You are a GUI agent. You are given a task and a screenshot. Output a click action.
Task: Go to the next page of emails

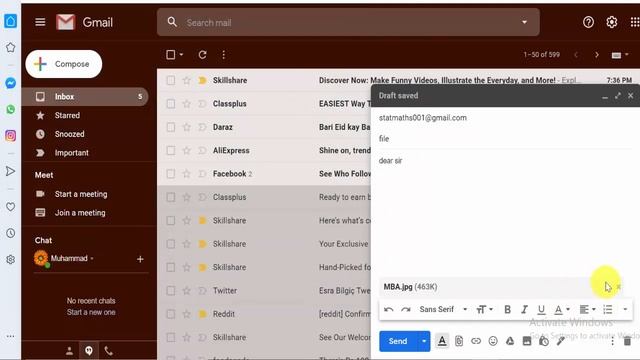(597, 55)
